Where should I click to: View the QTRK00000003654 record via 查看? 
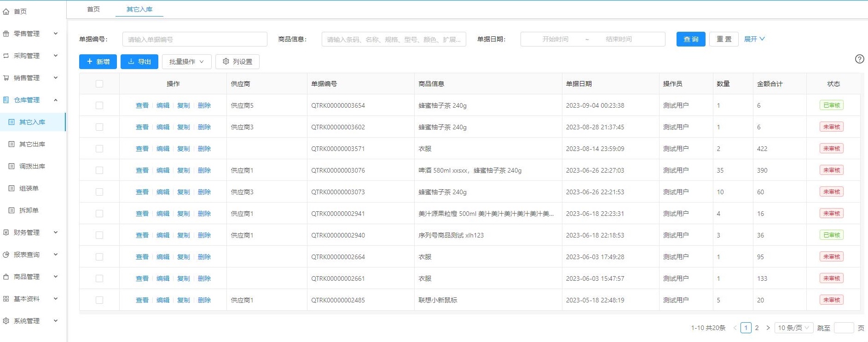pos(142,105)
